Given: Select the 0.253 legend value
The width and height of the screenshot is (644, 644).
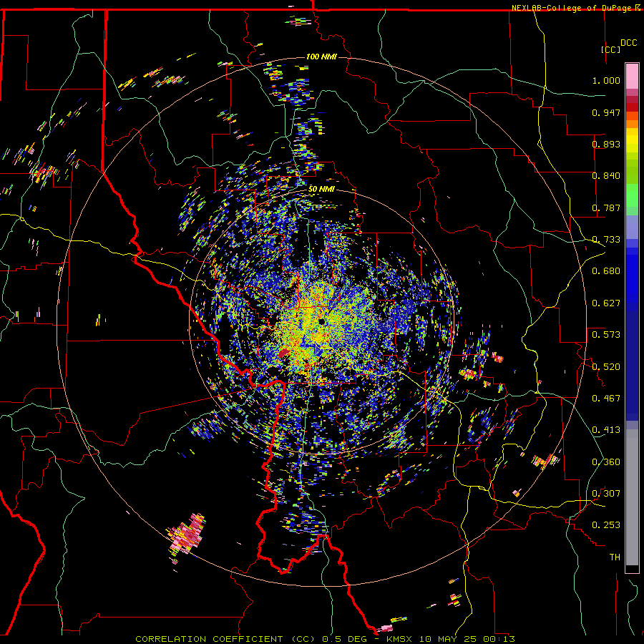Looking at the screenshot, I should [x=606, y=525].
